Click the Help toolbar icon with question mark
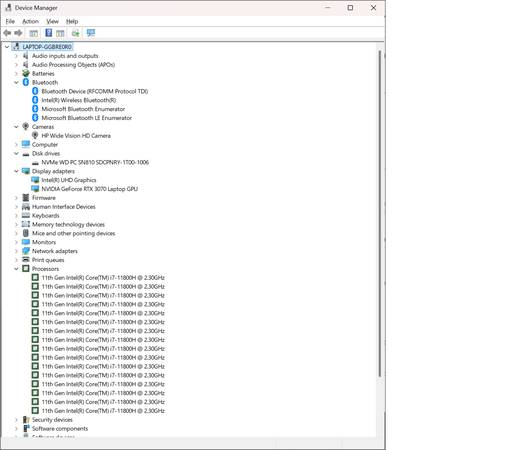The height and width of the screenshot is (450, 505). tap(48, 33)
